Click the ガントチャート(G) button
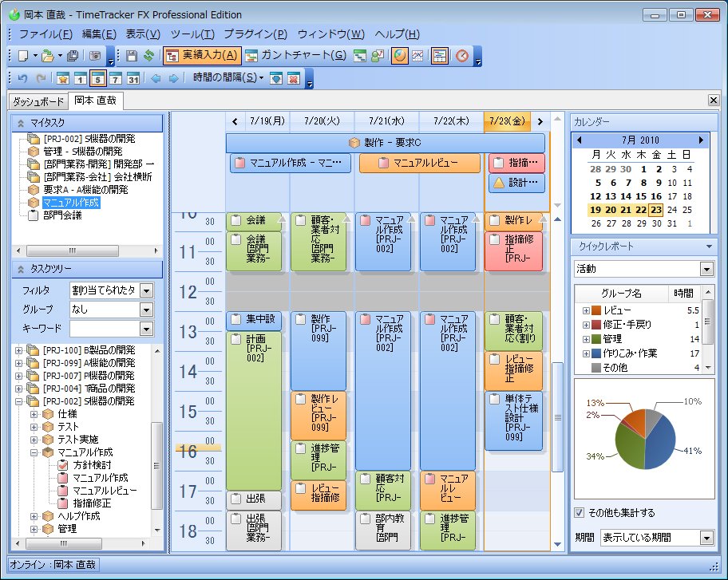728x580 pixels. [295, 56]
